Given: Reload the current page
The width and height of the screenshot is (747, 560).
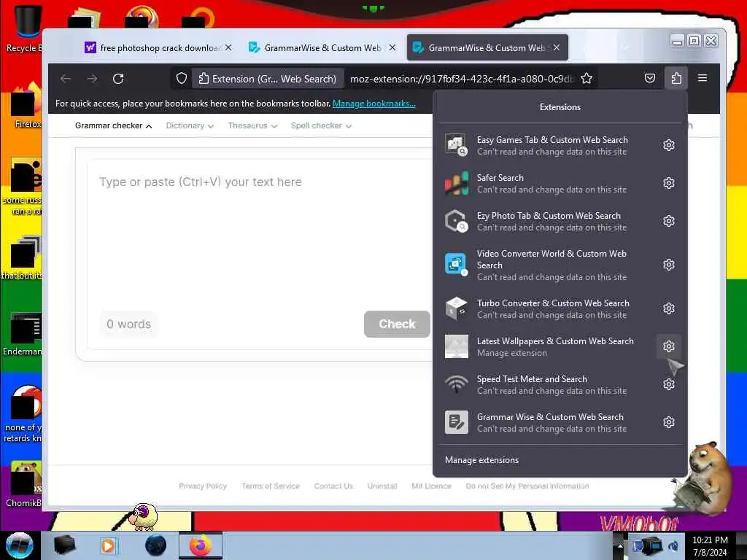Looking at the screenshot, I should tap(118, 79).
